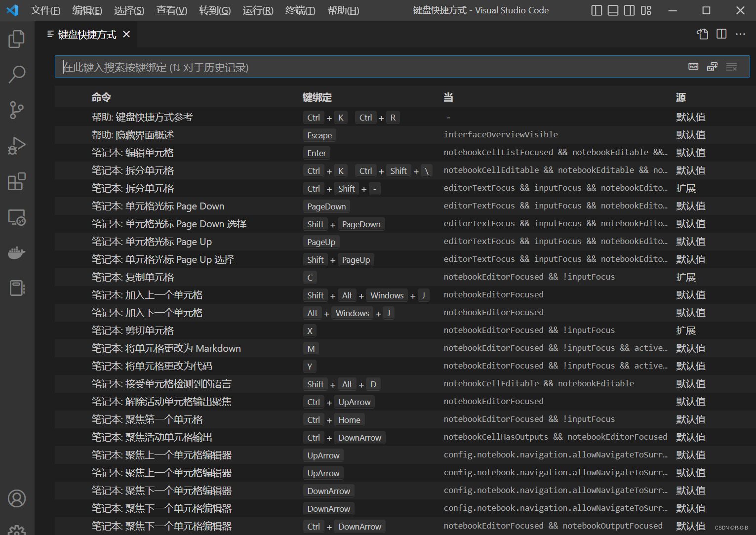Clear sorting with the sort icon beside search
The width and height of the screenshot is (756, 535).
click(731, 66)
